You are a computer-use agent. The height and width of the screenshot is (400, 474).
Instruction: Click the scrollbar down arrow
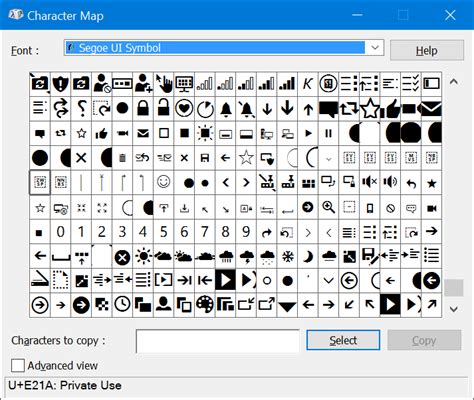pos(454,309)
